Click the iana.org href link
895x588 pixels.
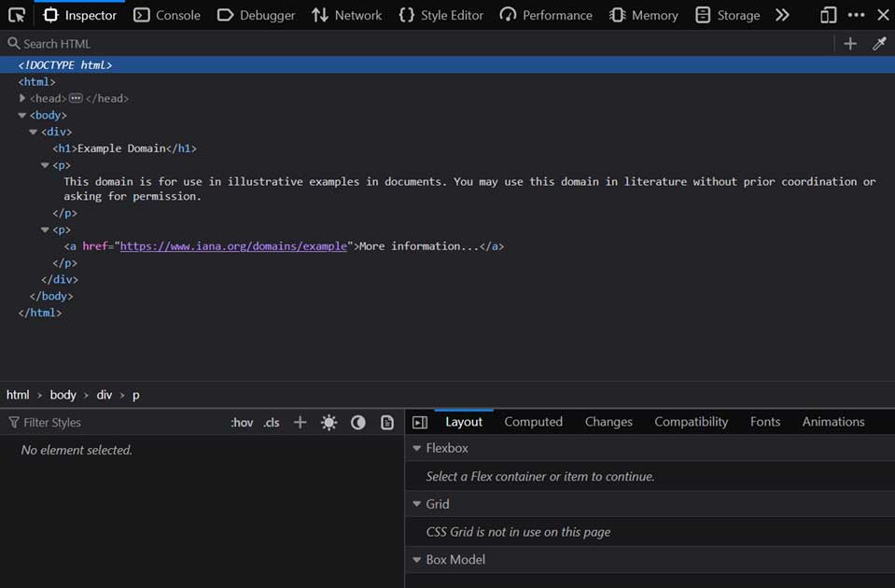[x=233, y=246]
